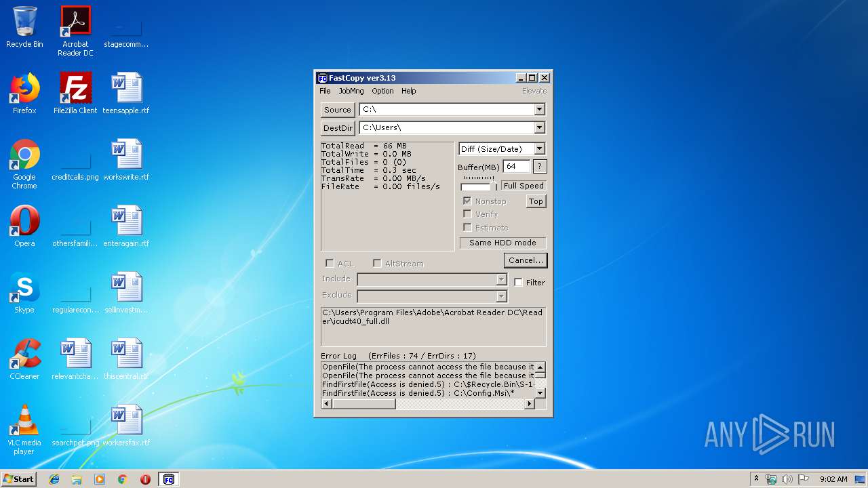Click the TotalRead = 66 MB line

coord(364,146)
